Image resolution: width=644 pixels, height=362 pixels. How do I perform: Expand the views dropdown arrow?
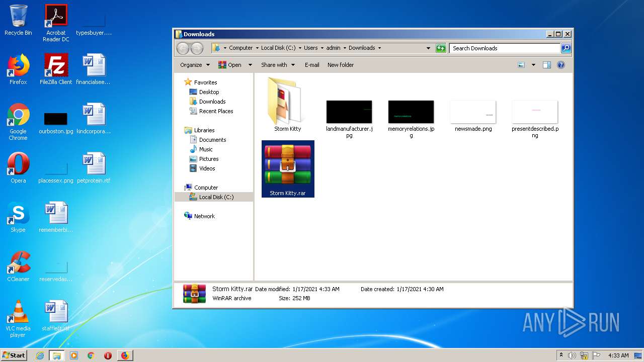[x=533, y=65]
